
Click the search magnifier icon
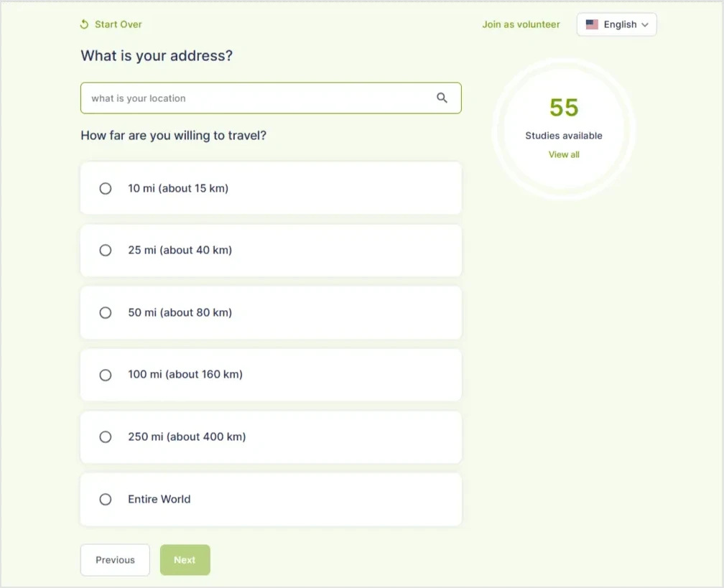[x=442, y=98]
